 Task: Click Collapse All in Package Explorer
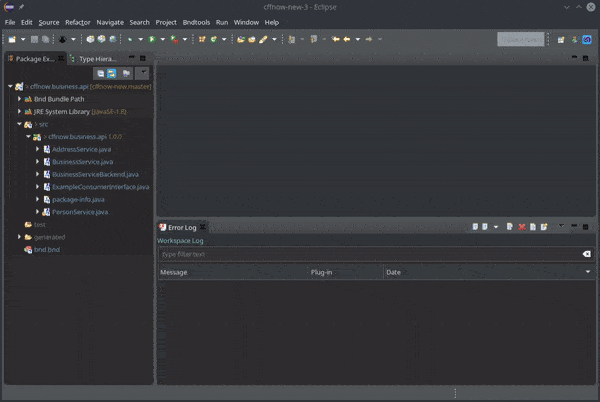click(x=100, y=73)
